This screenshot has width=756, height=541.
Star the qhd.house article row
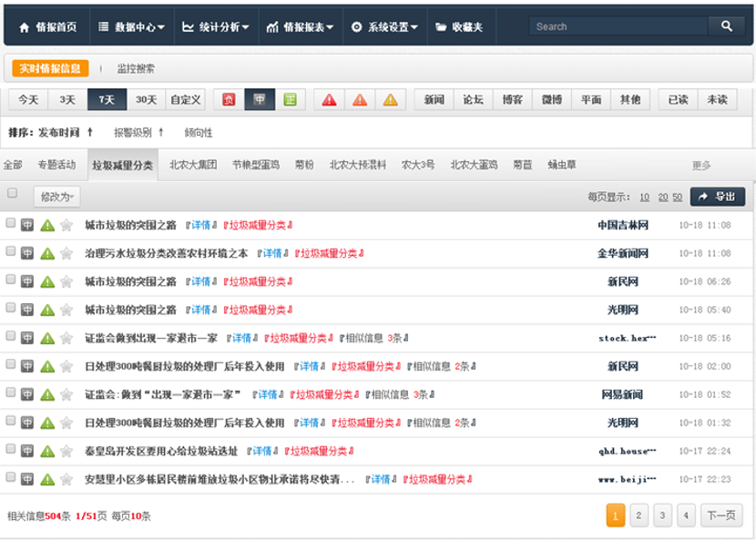(x=66, y=451)
